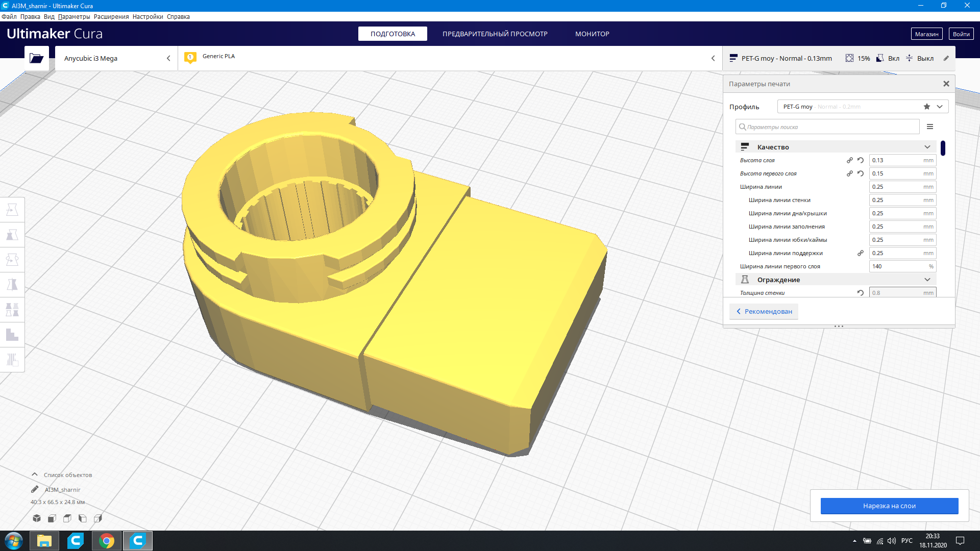Click the link icon for Ширина линии поддержки
Viewport: 980px width, 551px height.
[x=861, y=253]
